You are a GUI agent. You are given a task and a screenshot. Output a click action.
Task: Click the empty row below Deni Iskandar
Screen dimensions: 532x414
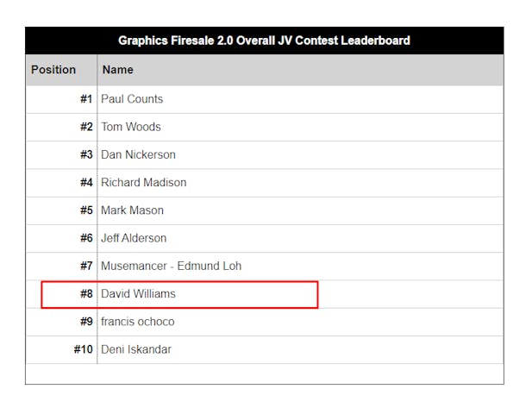coord(265,374)
